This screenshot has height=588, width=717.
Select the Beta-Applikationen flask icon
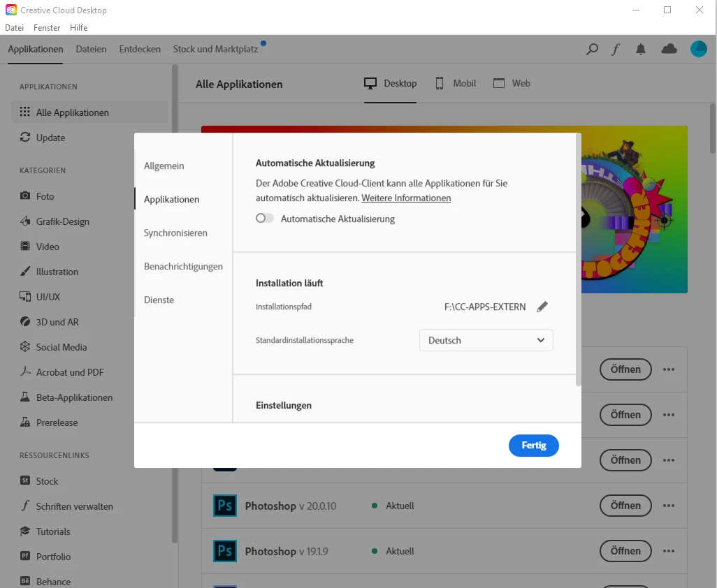tap(25, 397)
